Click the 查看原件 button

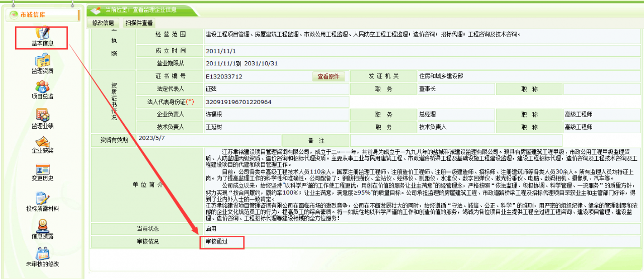329,76
